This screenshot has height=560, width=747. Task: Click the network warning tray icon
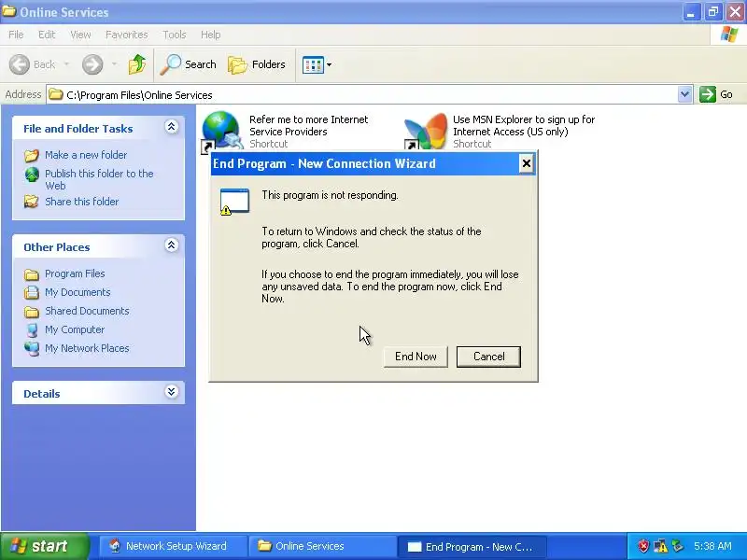tap(660, 546)
